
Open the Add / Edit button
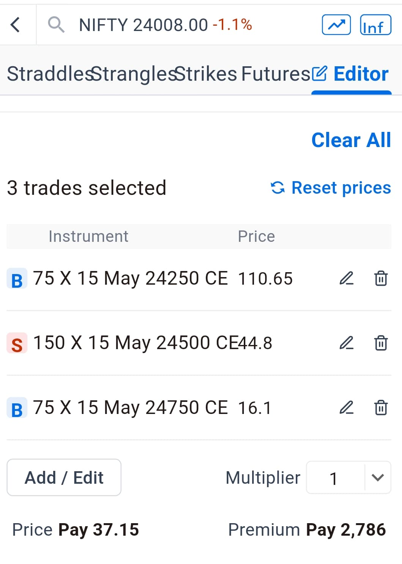coord(64,477)
